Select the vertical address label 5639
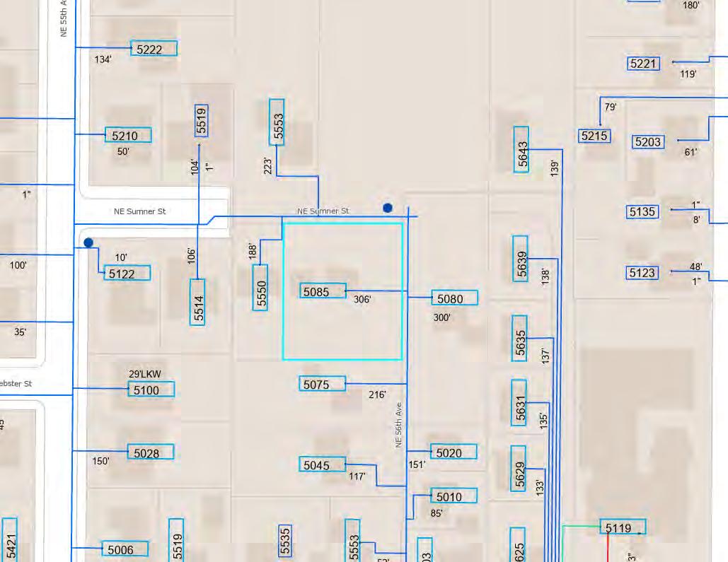The width and height of the screenshot is (728, 562). coord(521,259)
